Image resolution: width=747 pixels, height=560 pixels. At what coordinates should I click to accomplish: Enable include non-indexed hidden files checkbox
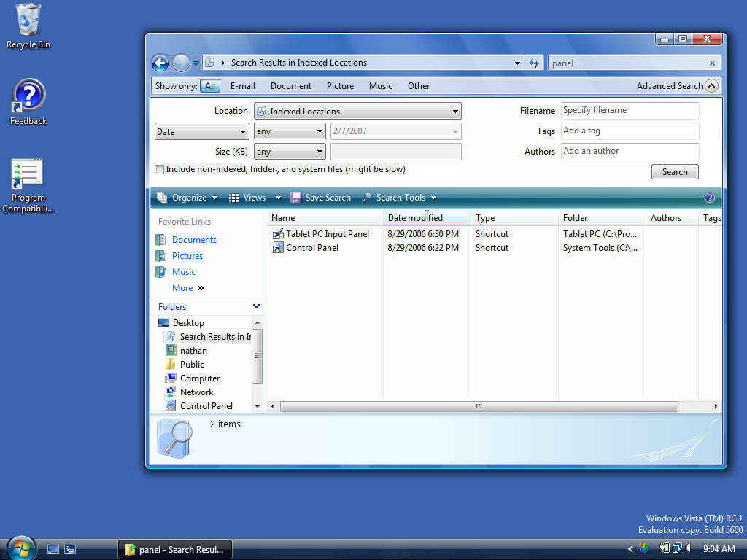160,170
